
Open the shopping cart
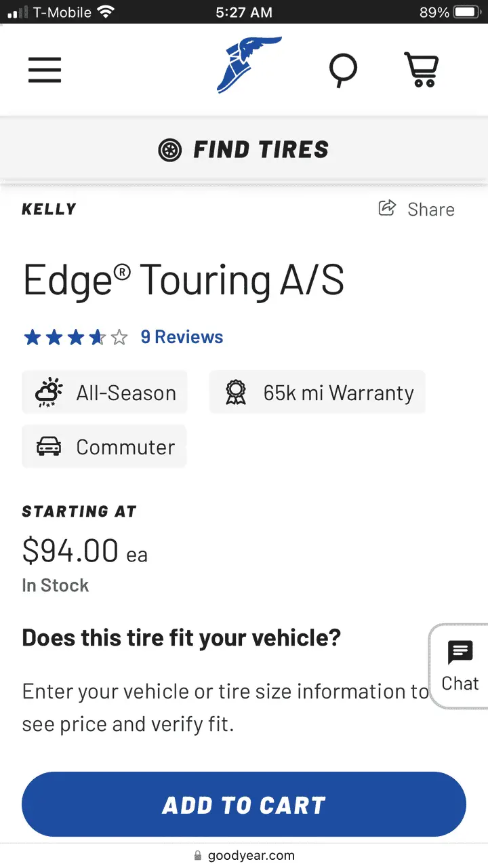click(422, 69)
